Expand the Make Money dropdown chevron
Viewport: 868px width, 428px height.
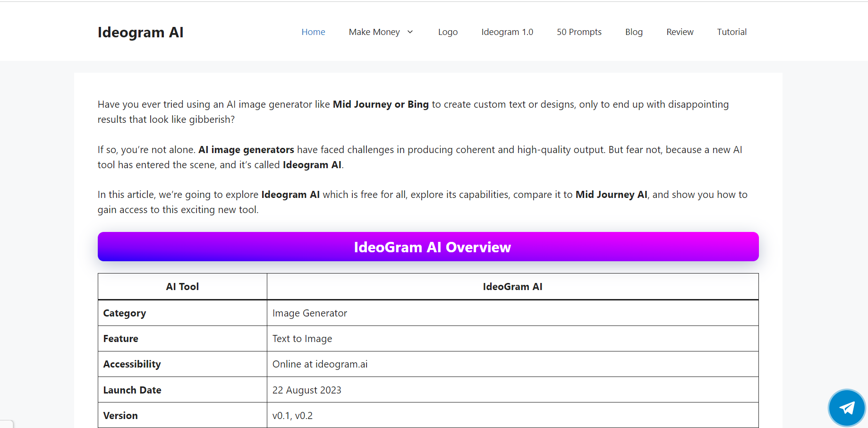[x=410, y=32]
